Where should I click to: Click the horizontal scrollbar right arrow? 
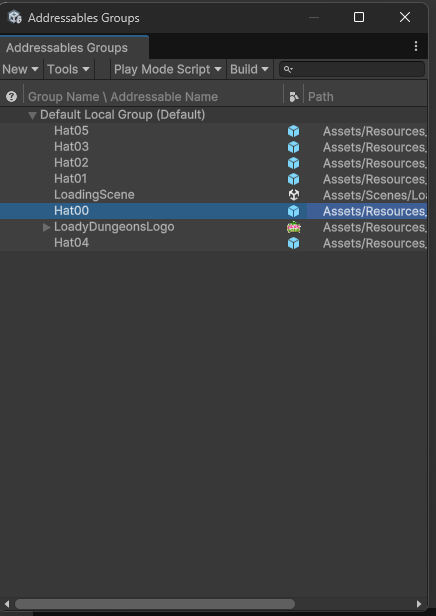pos(419,603)
